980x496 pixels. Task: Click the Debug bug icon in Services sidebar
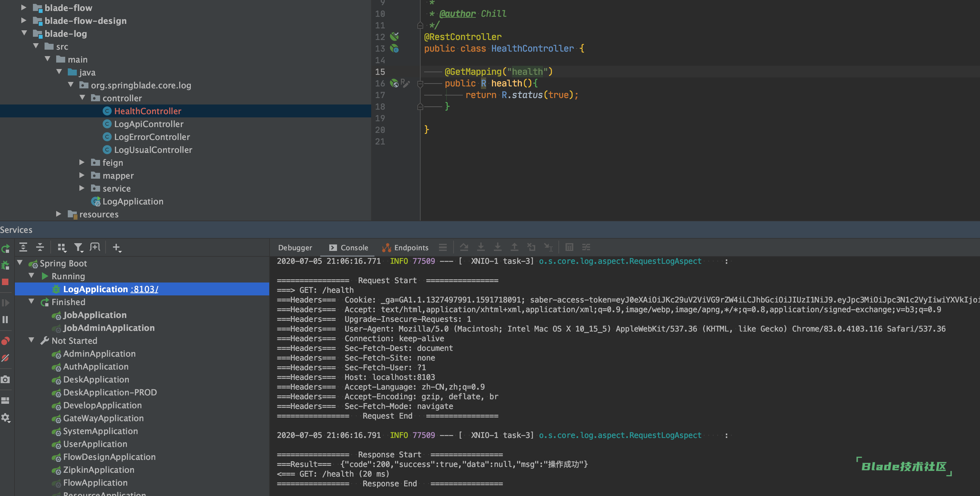5,265
